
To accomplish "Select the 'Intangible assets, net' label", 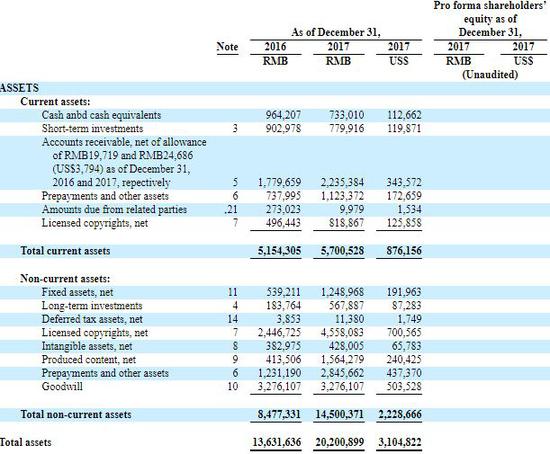I will [87, 346].
